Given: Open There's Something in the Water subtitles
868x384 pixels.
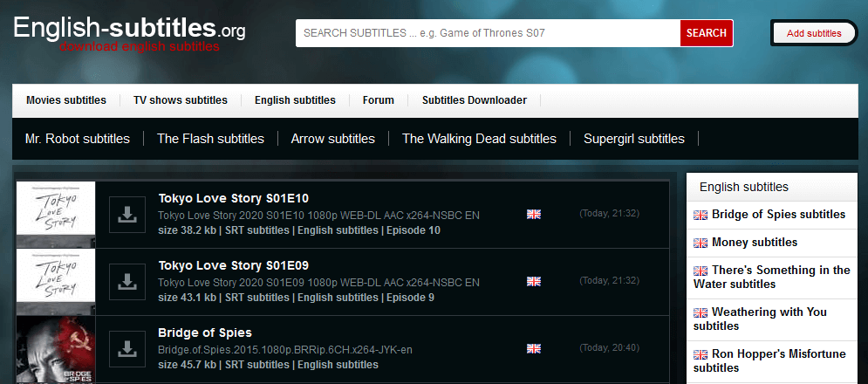Looking at the screenshot, I should click(772, 277).
